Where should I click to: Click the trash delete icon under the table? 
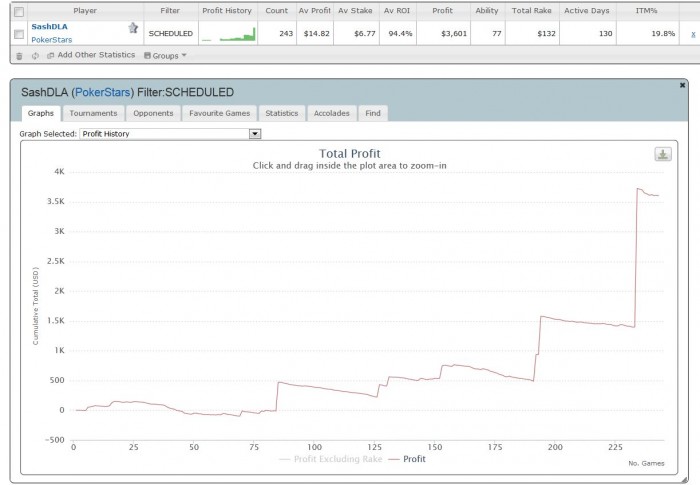point(19,56)
